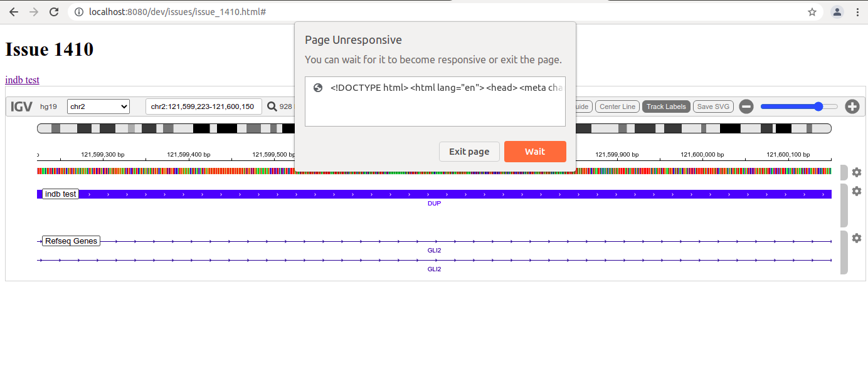Select a genome from the hg19 selector
Screen dimensions: 868x369
point(48,107)
